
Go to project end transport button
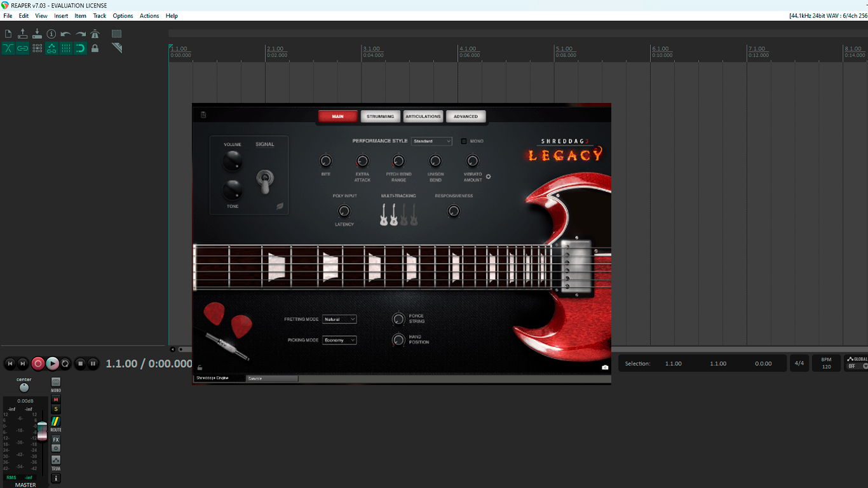click(23, 363)
